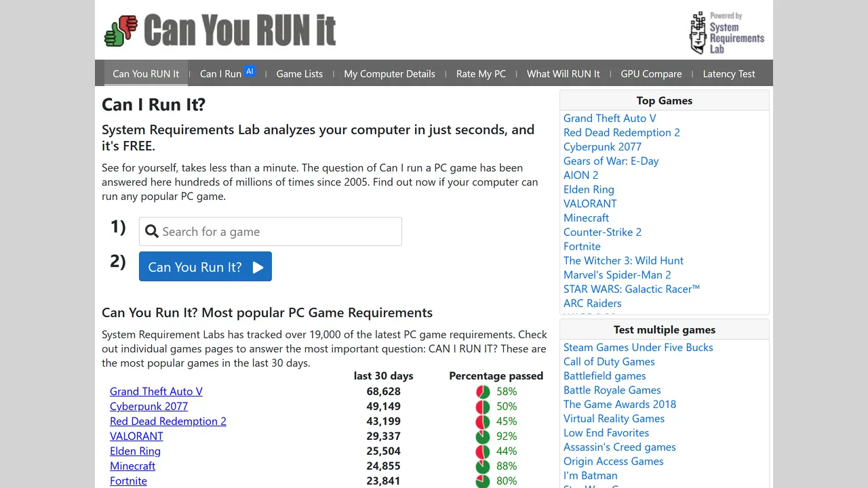The height and width of the screenshot is (488, 868).
Task: Open Marvel's Spider-Man 2 link
Action: (x=617, y=274)
